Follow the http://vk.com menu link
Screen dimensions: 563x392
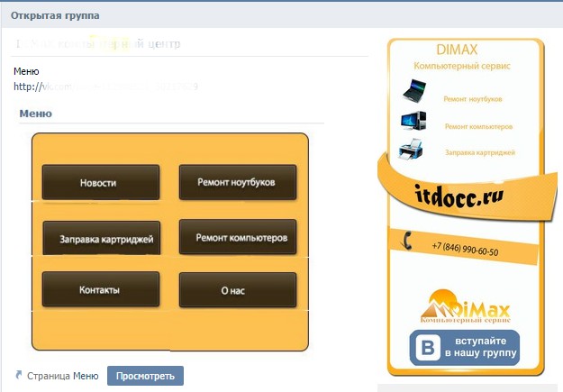[x=105, y=87]
